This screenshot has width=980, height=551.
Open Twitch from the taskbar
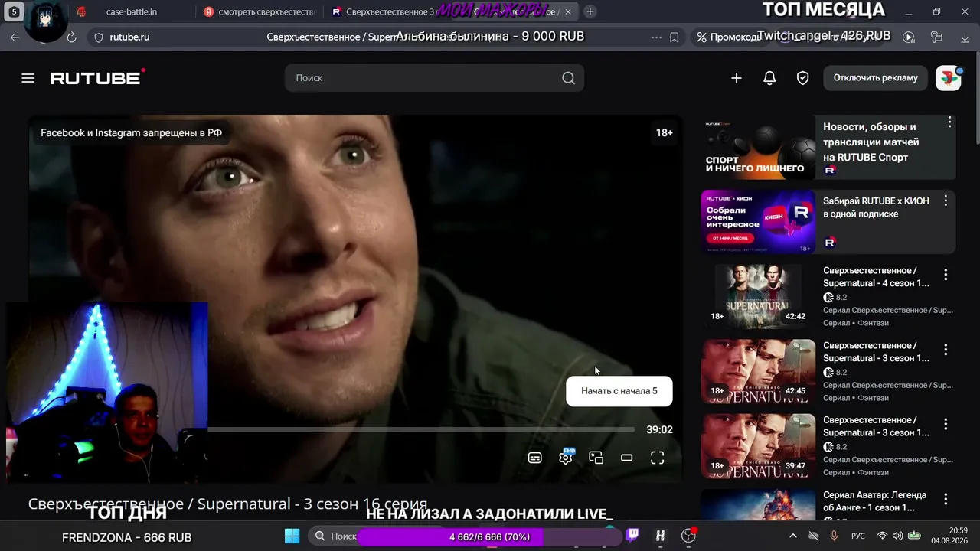click(x=632, y=536)
